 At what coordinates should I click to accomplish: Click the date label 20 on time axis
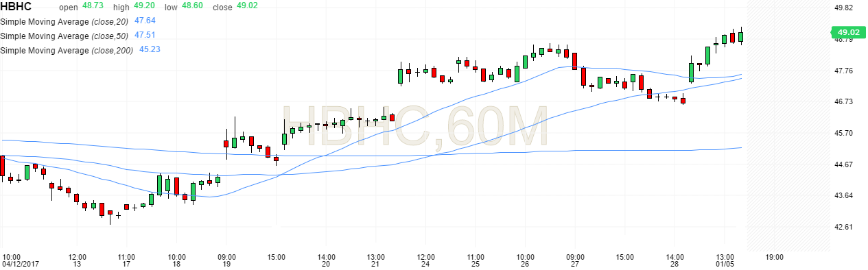(x=326, y=264)
